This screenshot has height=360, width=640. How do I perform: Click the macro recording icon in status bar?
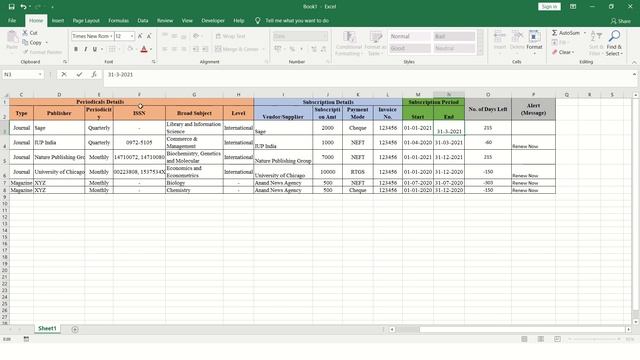(x=26, y=339)
